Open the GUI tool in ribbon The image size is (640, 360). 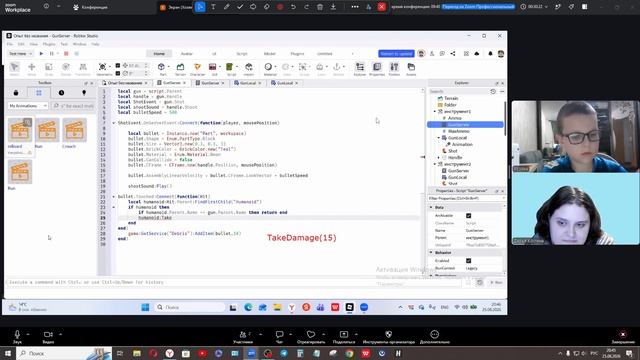tap(213, 69)
